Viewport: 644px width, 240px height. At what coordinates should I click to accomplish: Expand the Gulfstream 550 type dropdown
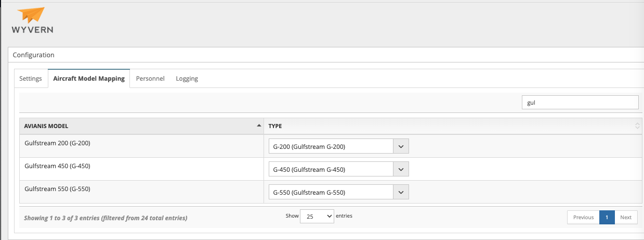(x=331, y=192)
